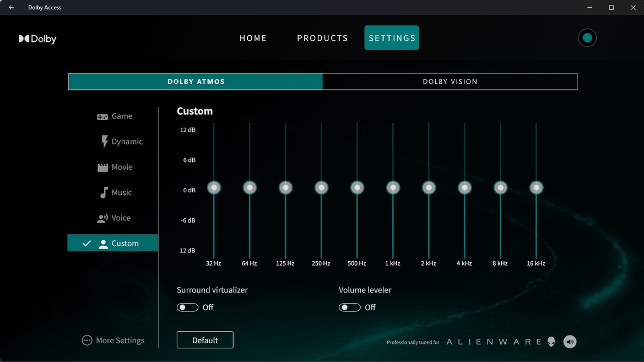Screen dimensions: 644x362
Task: Click the Movie clapperboard icon
Action: (102, 168)
